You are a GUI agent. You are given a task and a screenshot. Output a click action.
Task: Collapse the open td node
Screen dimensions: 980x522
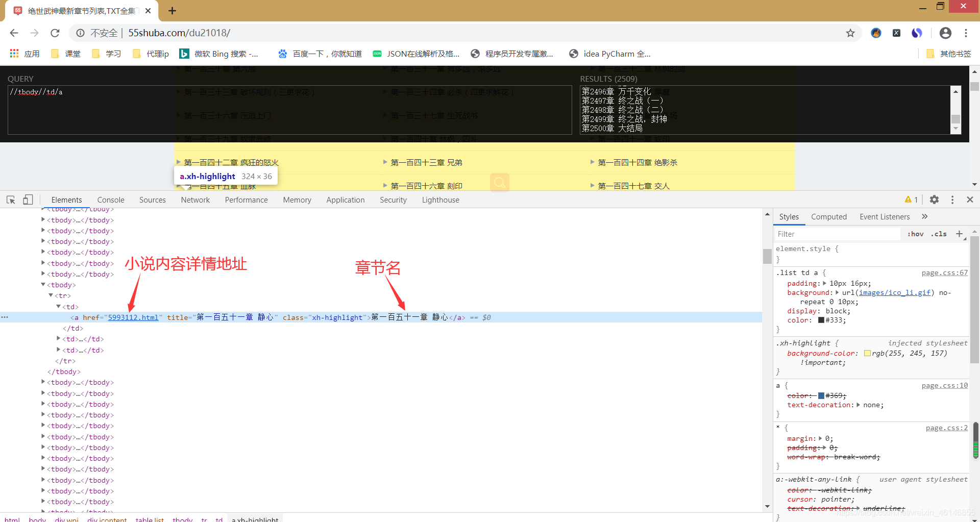tap(59, 306)
